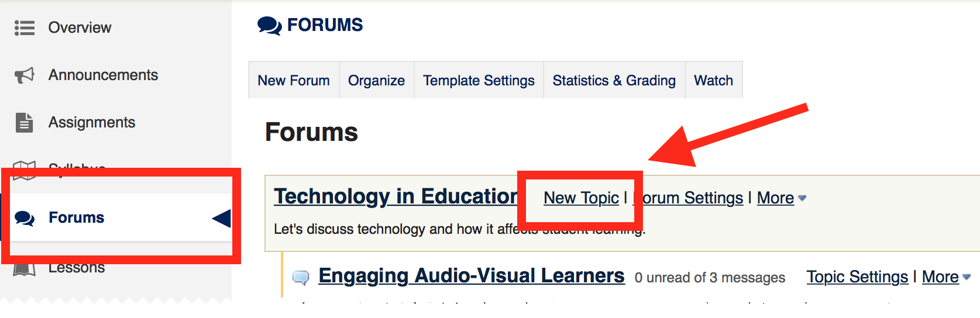This screenshot has width=980, height=318.
Task: Go to Statistics & Grading tab
Action: [x=614, y=81]
